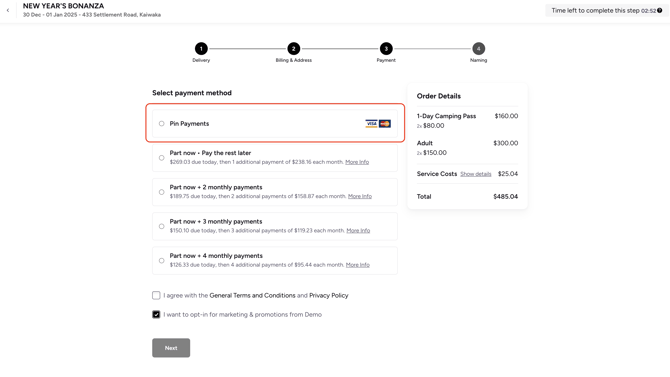Click the event date and address subtitle

tap(92, 15)
